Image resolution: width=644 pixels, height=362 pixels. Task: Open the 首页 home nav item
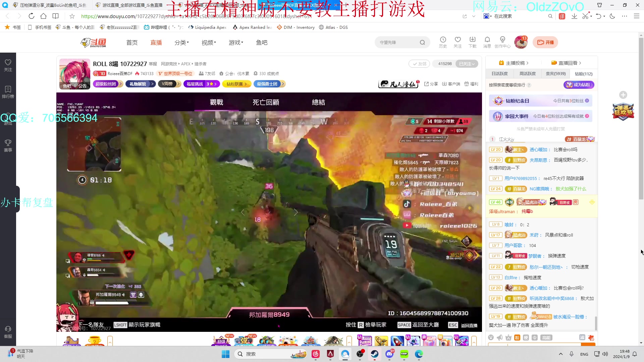(x=132, y=43)
